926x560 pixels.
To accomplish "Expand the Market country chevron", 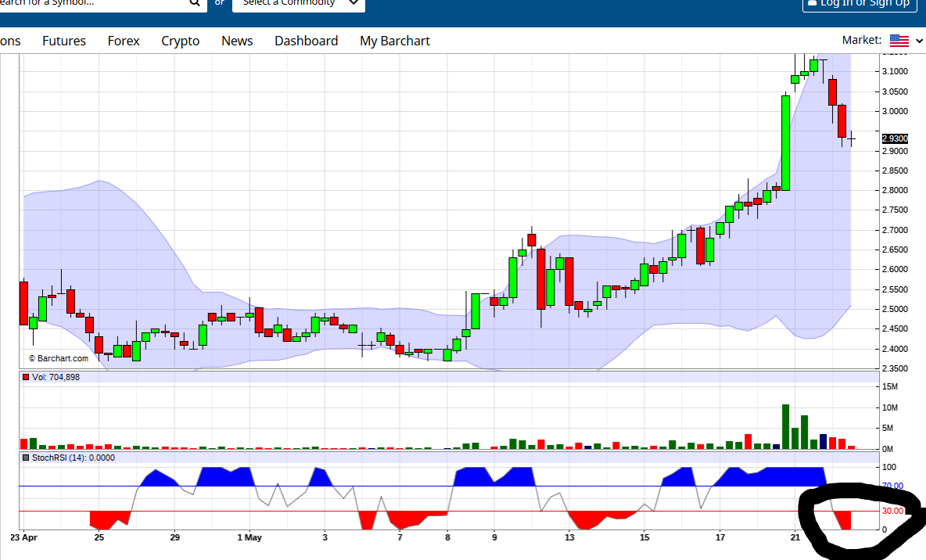I will tap(920, 40).
